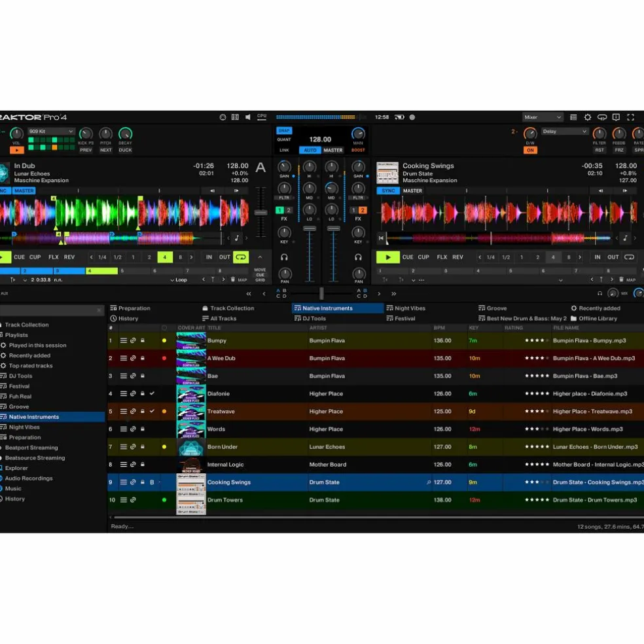Viewport: 644px width, 644px height.
Task: Click the preview headphone icon above browser
Action: click(599, 293)
